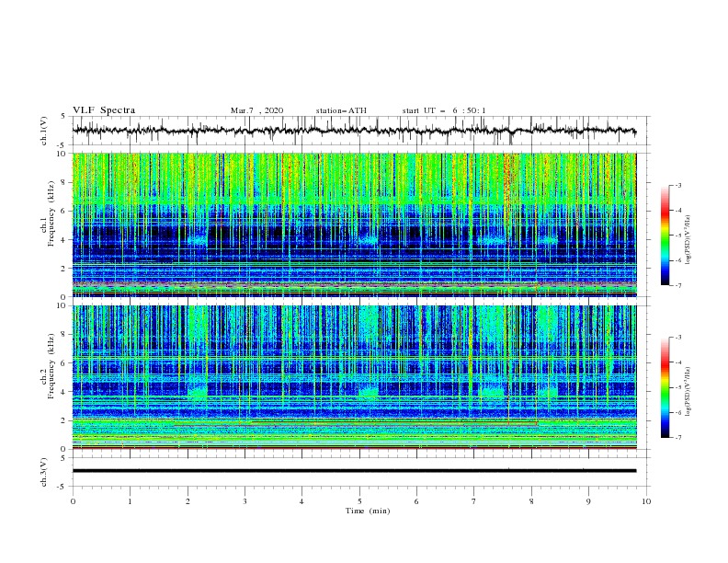Click the ch.1 waveform trace panel
The height and width of the screenshot is (563, 728).
click(358, 131)
